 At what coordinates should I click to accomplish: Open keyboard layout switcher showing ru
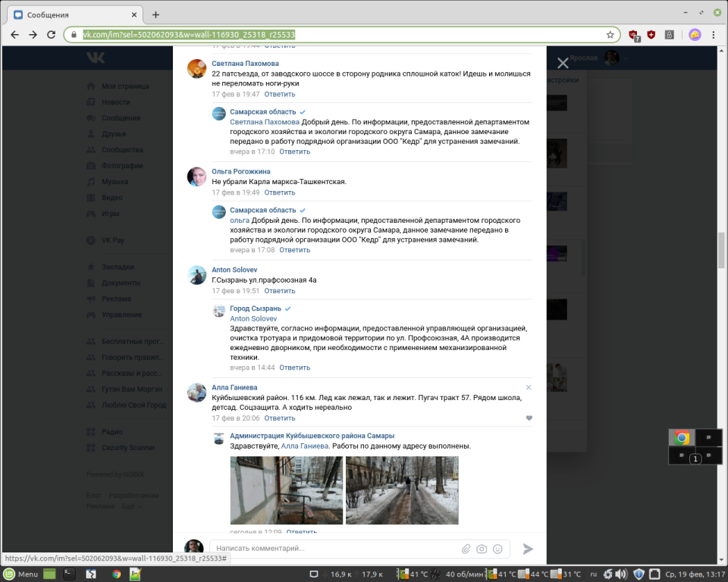pyautogui.click(x=594, y=574)
